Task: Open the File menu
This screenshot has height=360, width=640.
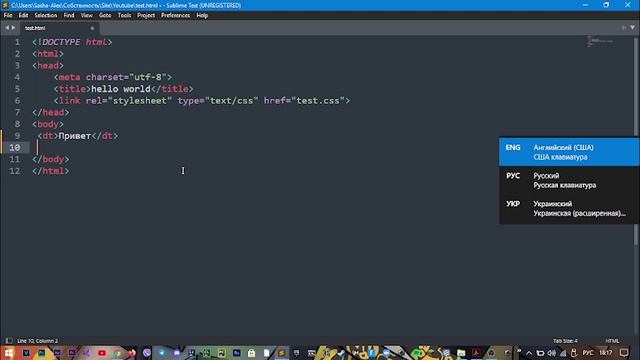Action: pos(8,16)
